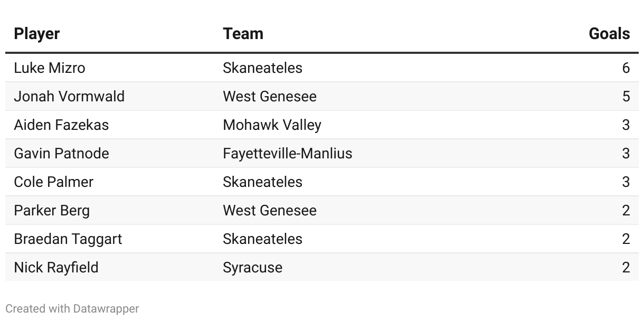Click the Goals column header
Image resolution: width=644 pixels, height=321 pixels.
(x=609, y=34)
